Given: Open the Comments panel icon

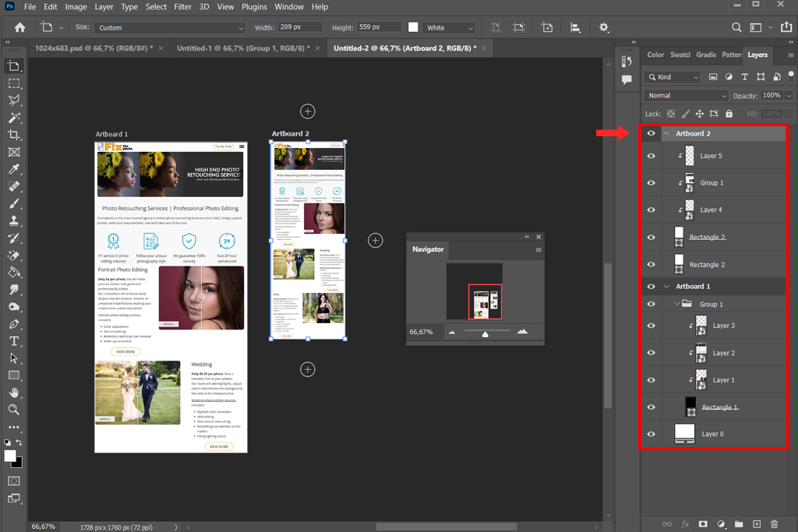Looking at the screenshot, I should [x=627, y=80].
